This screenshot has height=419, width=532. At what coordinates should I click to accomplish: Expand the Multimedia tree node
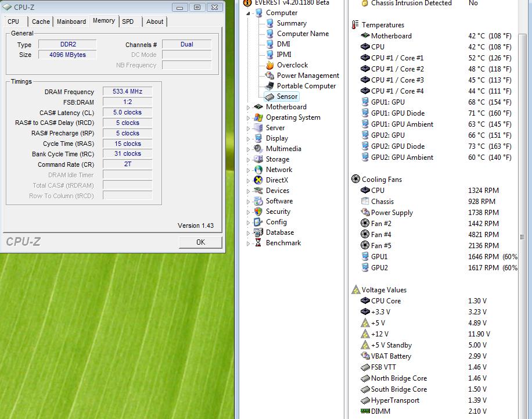(x=249, y=149)
